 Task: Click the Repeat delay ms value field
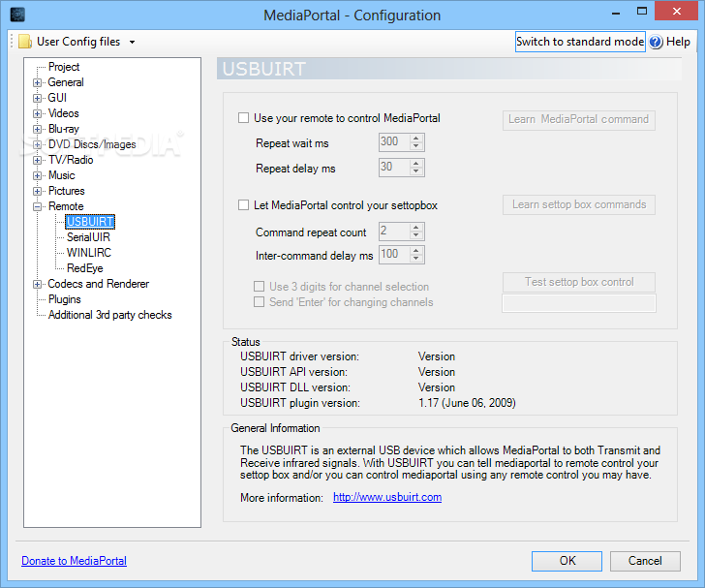point(394,168)
